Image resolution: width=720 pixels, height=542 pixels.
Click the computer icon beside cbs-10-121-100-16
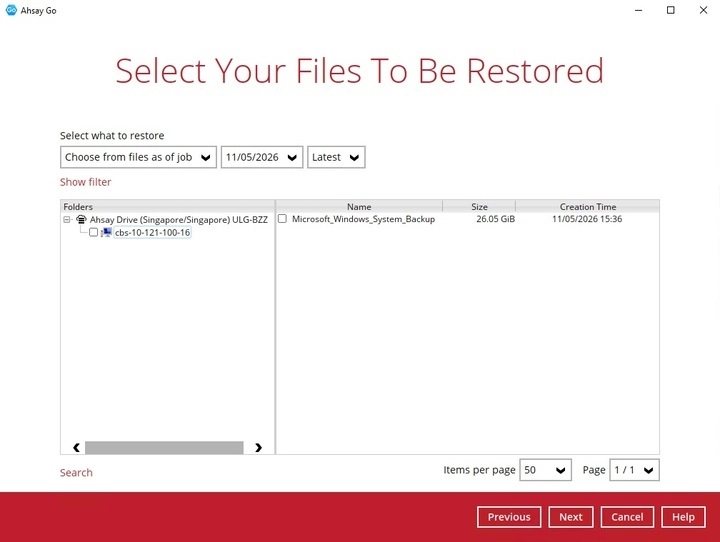tap(107, 232)
